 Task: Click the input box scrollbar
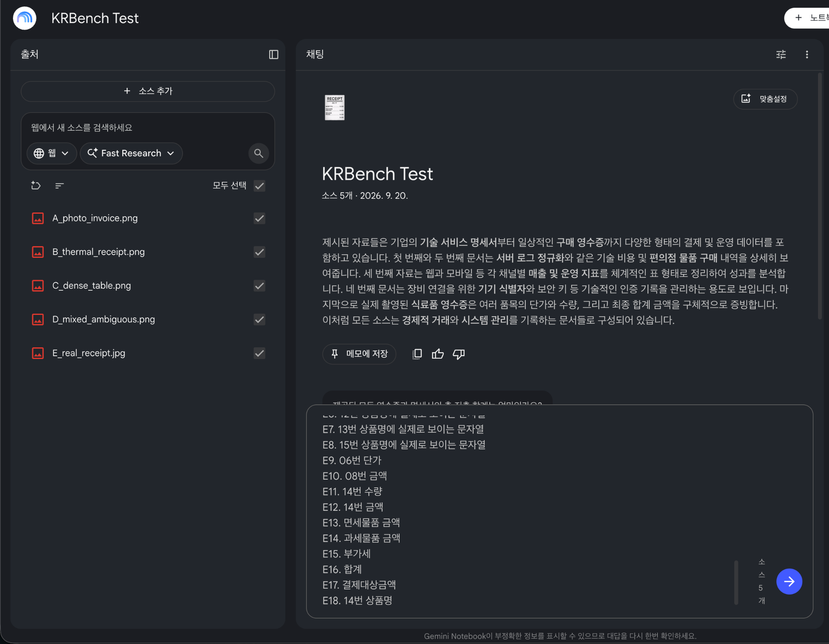(736, 582)
